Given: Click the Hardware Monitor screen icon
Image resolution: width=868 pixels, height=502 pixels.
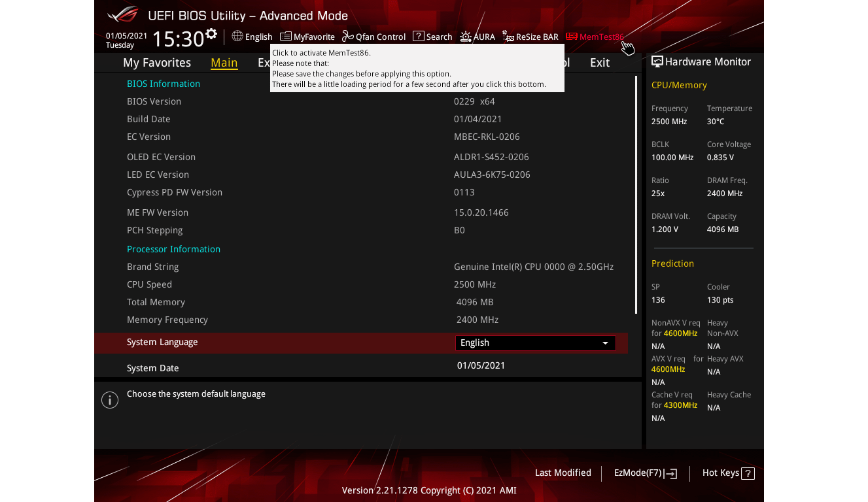Looking at the screenshot, I should (657, 61).
